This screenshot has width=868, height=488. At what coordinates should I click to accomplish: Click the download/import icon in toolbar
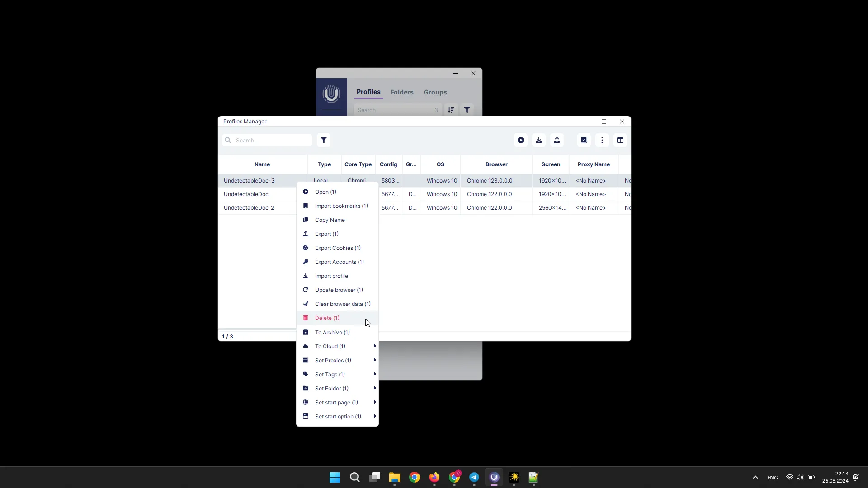coord(539,140)
